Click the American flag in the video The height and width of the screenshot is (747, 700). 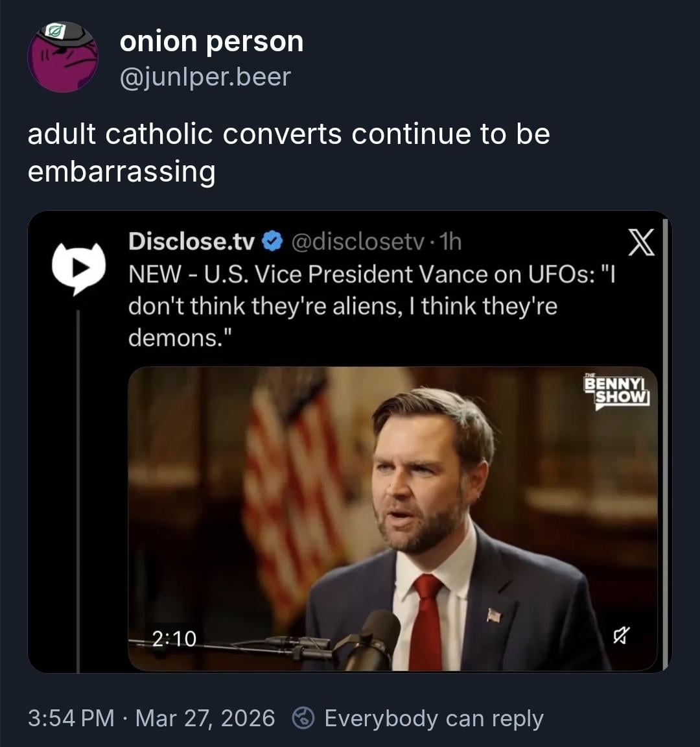[x=292, y=480]
